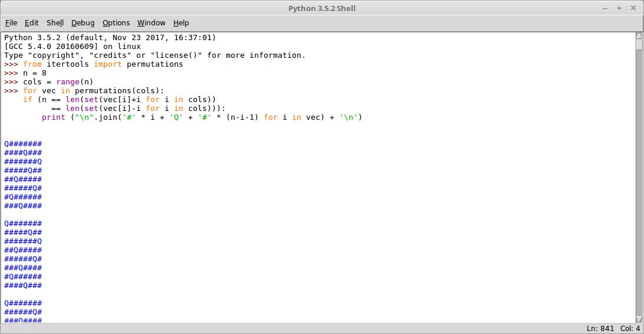This screenshot has width=644, height=334.
Task: Click the empty scrollbar track area
Action: (x=639, y=183)
